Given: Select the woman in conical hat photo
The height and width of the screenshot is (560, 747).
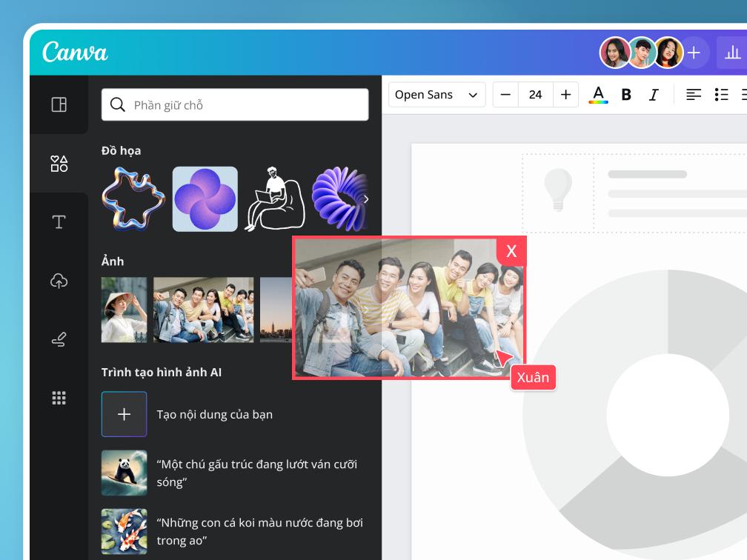Looking at the screenshot, I should pos(124,310).
